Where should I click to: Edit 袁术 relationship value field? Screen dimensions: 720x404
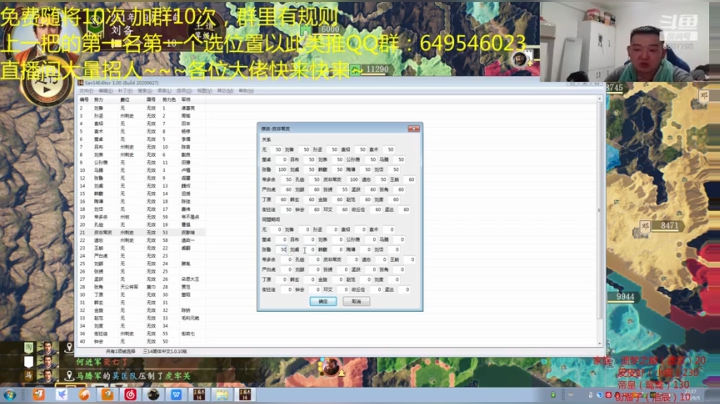(x=389, y=149)
